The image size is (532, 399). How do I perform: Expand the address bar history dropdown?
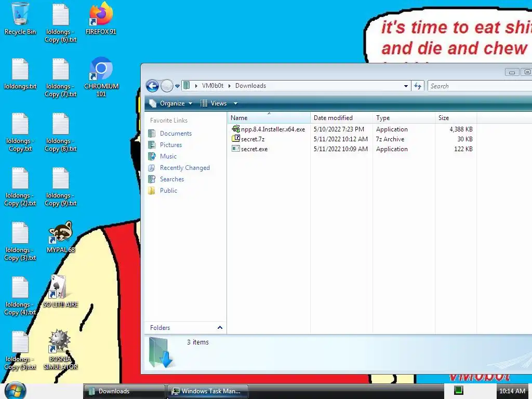pos(406,86)
